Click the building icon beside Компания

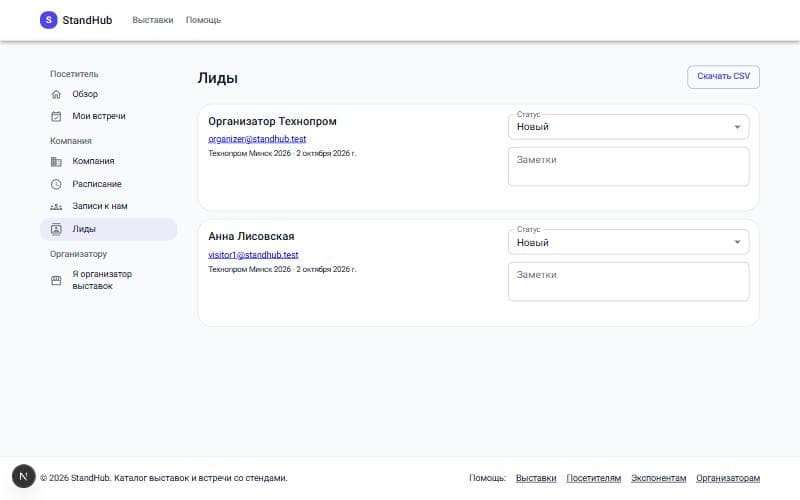click(x=56, y=161)
